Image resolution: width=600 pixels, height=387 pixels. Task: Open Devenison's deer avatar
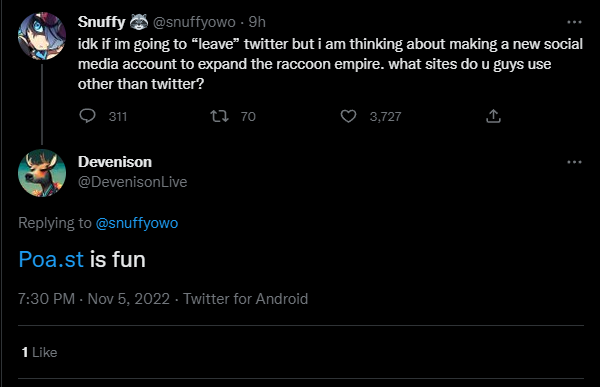click(x=42, y=173)
